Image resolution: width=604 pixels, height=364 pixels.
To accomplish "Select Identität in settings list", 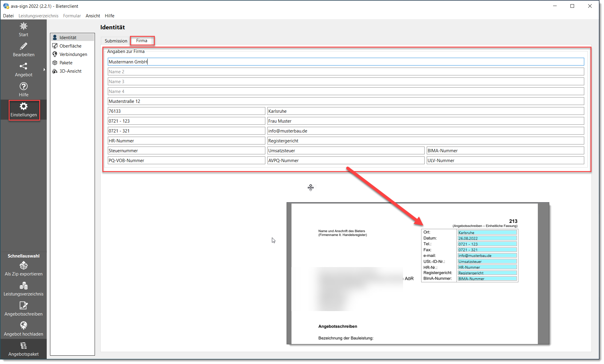I will pyautogui.click(x=72, y=37).
